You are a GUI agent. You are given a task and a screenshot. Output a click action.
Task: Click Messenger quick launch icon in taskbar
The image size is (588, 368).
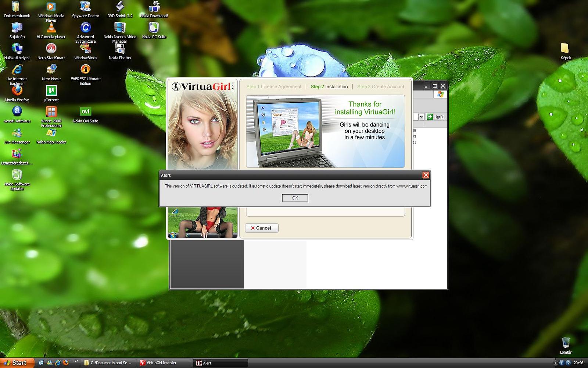(x=49, y=362)
